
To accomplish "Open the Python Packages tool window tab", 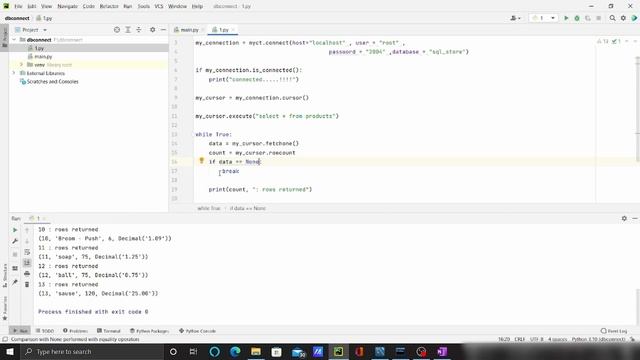I will 149,331.
